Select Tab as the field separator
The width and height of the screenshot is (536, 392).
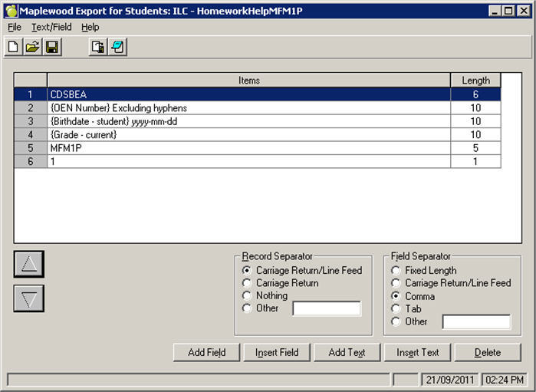pyautogui.click(x=396, y=309)
